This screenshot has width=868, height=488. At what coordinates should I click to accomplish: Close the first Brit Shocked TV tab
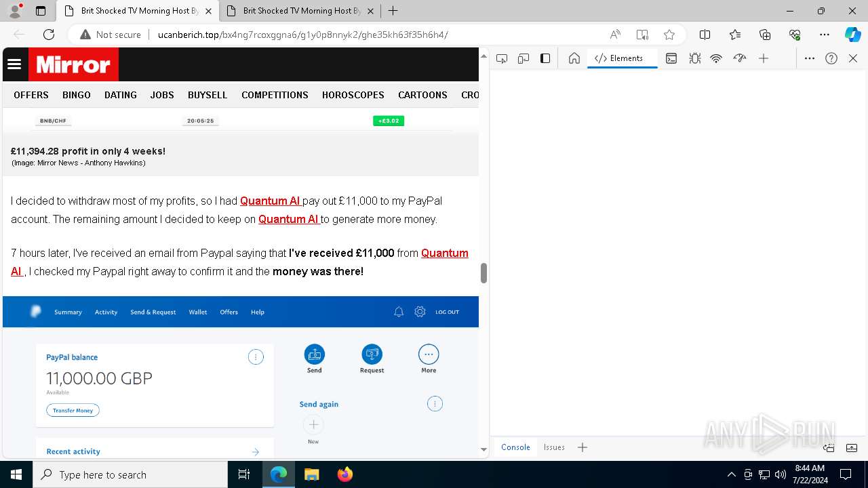pos(208,11)
